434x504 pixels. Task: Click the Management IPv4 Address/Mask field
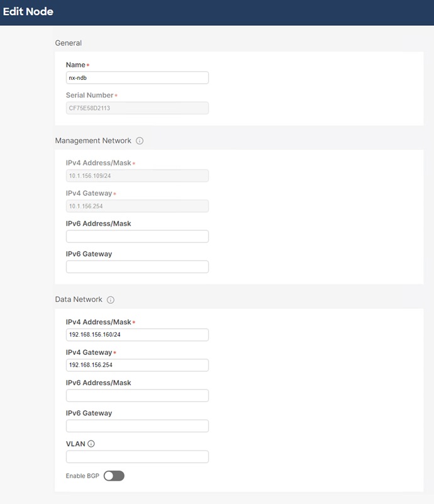point(138,175)
